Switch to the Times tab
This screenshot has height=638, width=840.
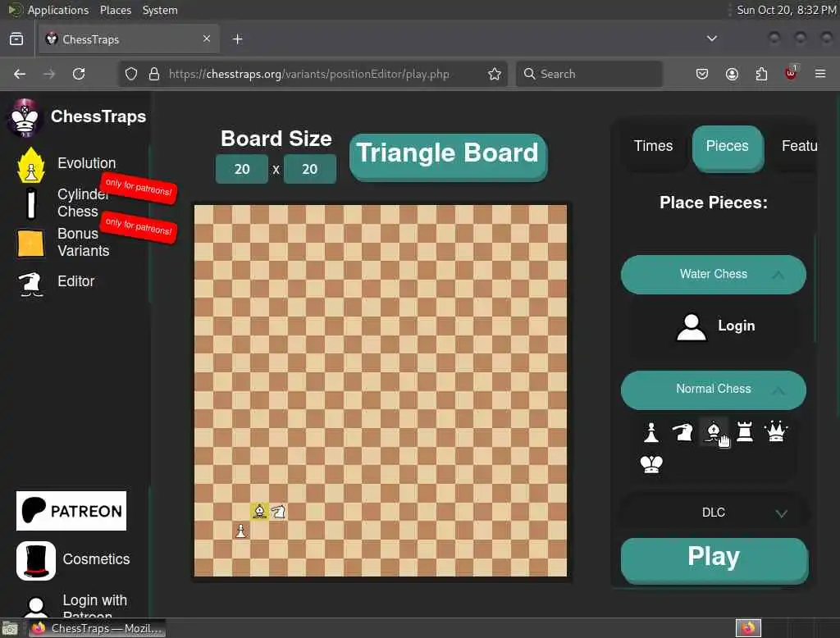653,146
